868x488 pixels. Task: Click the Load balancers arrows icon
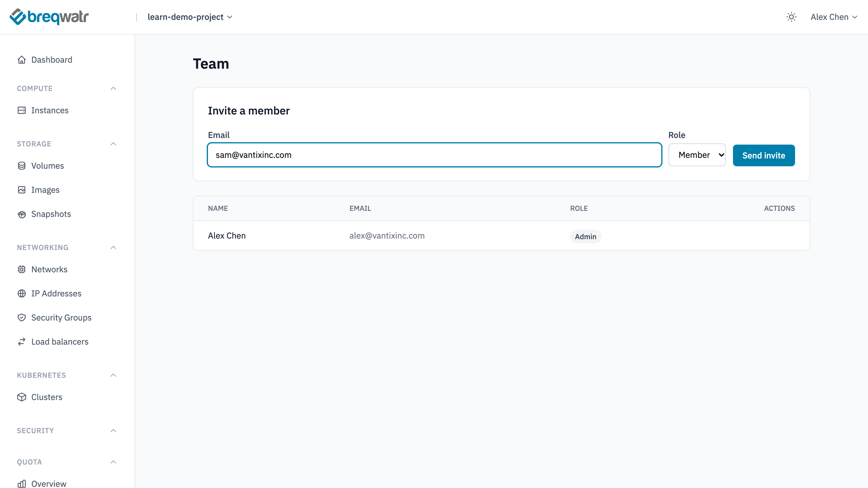point(22,342)
